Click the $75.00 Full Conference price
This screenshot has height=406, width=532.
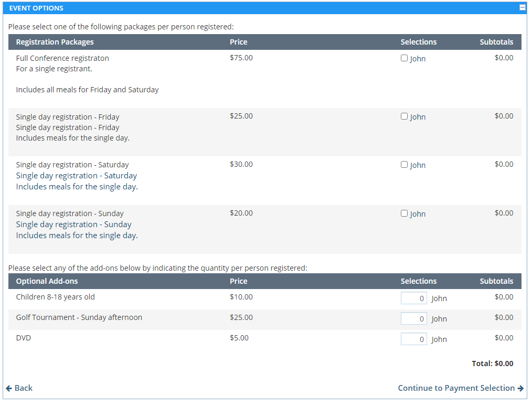(x=241, y=58)
